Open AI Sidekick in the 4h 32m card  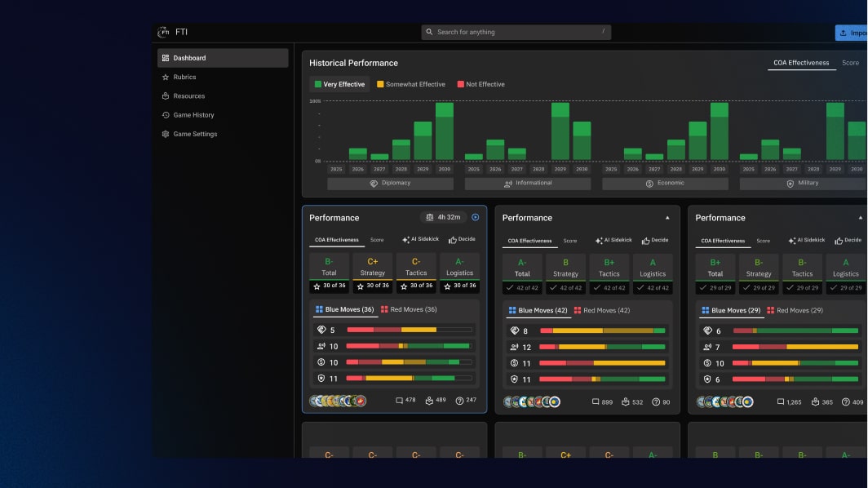pos(420,239)
